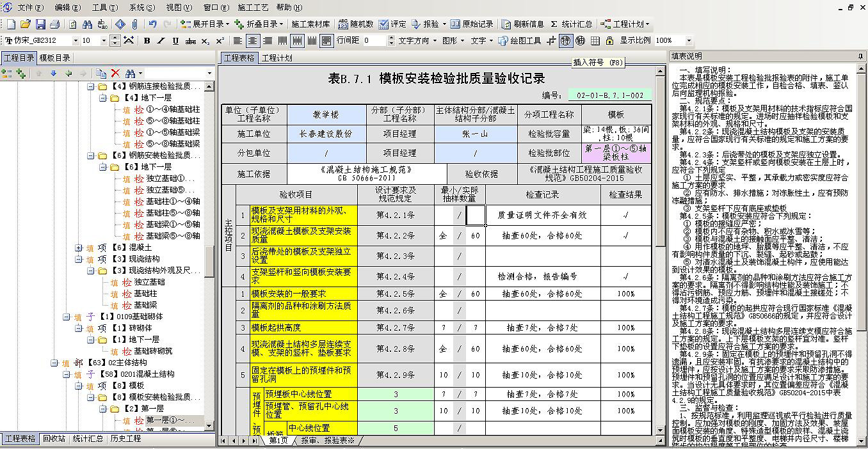
Task: Click the paperclip attachment icon
Action: [134, 24]
